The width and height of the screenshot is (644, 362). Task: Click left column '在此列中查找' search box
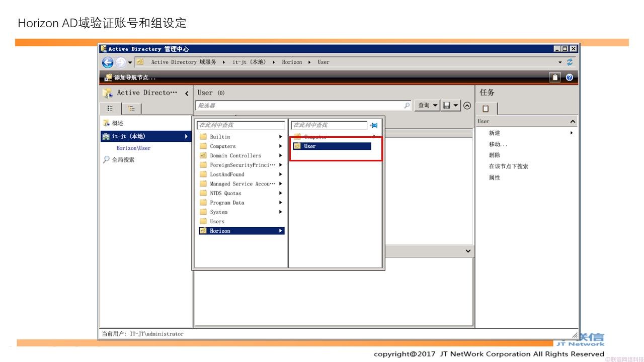point(241,125)
